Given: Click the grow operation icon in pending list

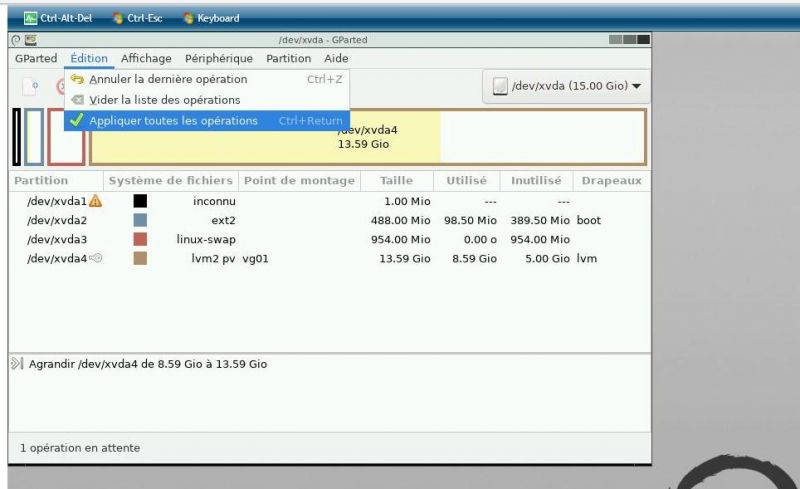Looking at the screenshot, I should click(x=17, y=363).
